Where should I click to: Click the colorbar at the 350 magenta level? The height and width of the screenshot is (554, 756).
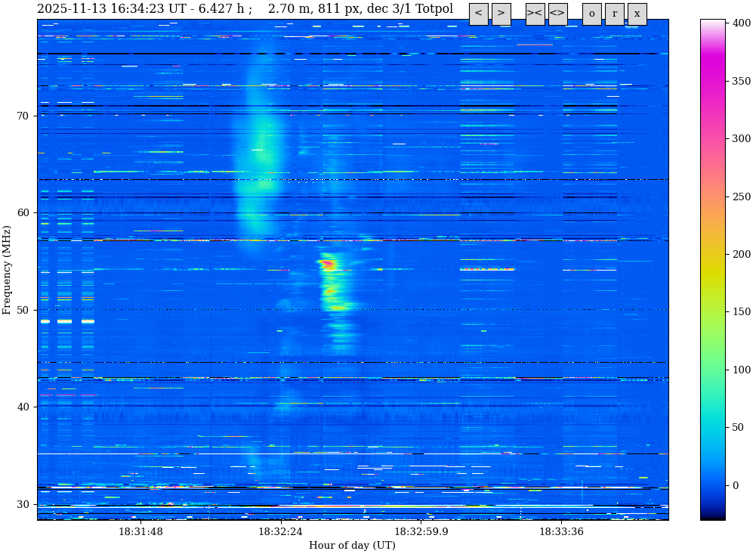click(712, 81)
